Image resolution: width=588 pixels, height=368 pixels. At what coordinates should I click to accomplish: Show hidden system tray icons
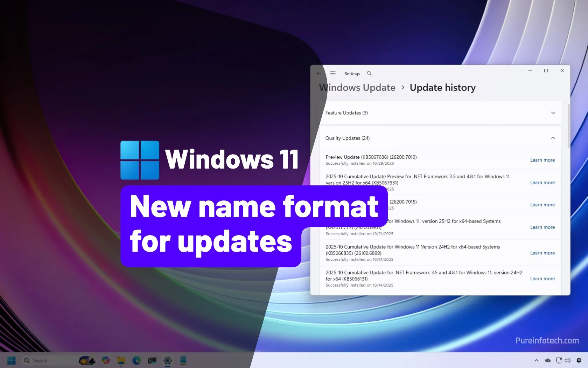[x=537, y=360]
